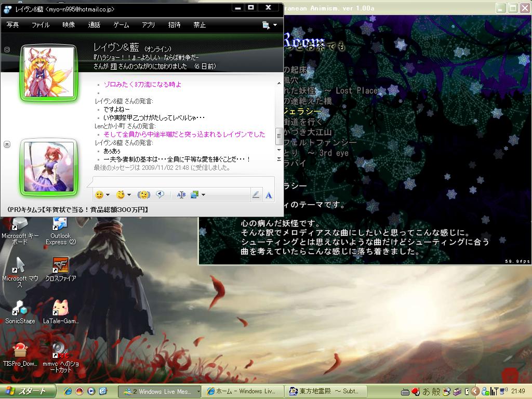This screenshot has height=399, width=532.
Task: Send a nudge with the shaking face icon
Action: [144, 195]
